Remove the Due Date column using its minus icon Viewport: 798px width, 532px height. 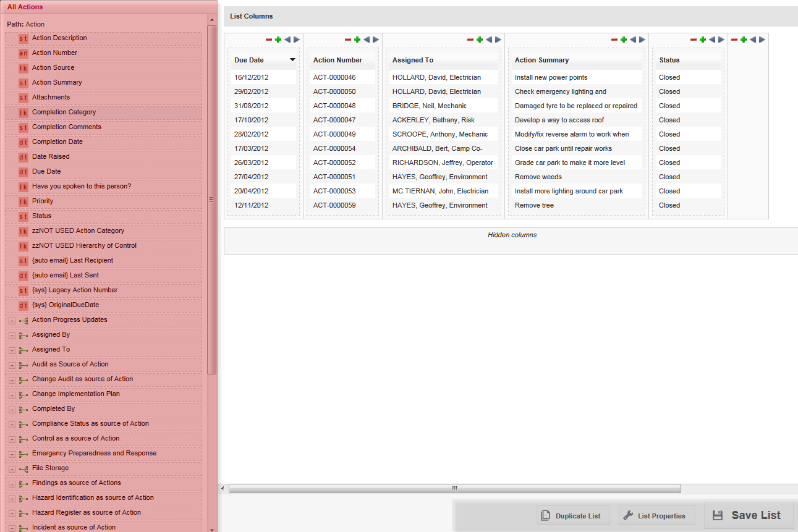point(269,39)
